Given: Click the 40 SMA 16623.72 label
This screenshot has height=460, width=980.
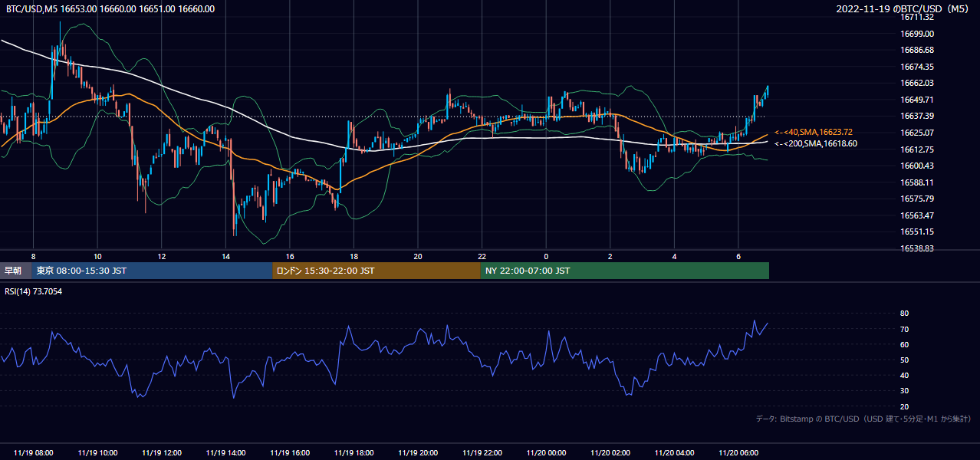Looking at the screenshot, I should [x=814, y=133].
